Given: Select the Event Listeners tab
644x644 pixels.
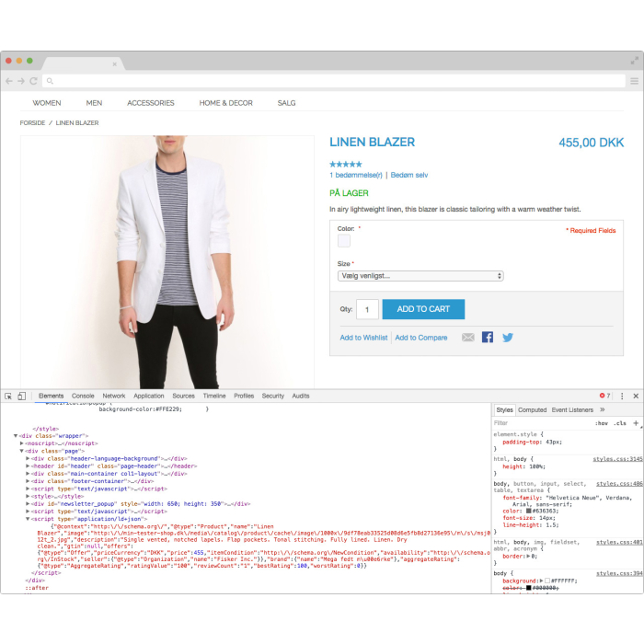Looking at the screenshot, I should (x=572, y=410).
